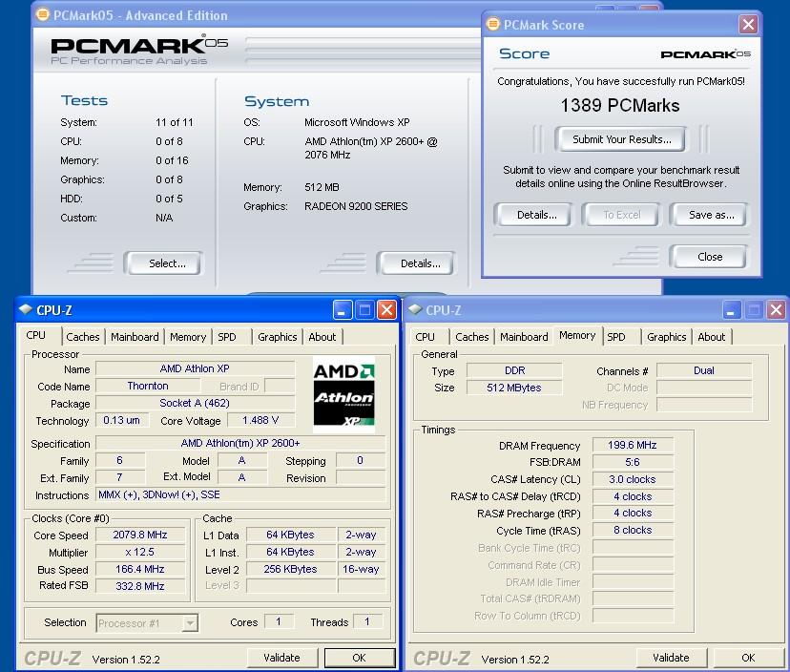Screen dimensions: 790x672
Task: Click the Core Speed value 2079.8 MHz
Action: [140, 535]
